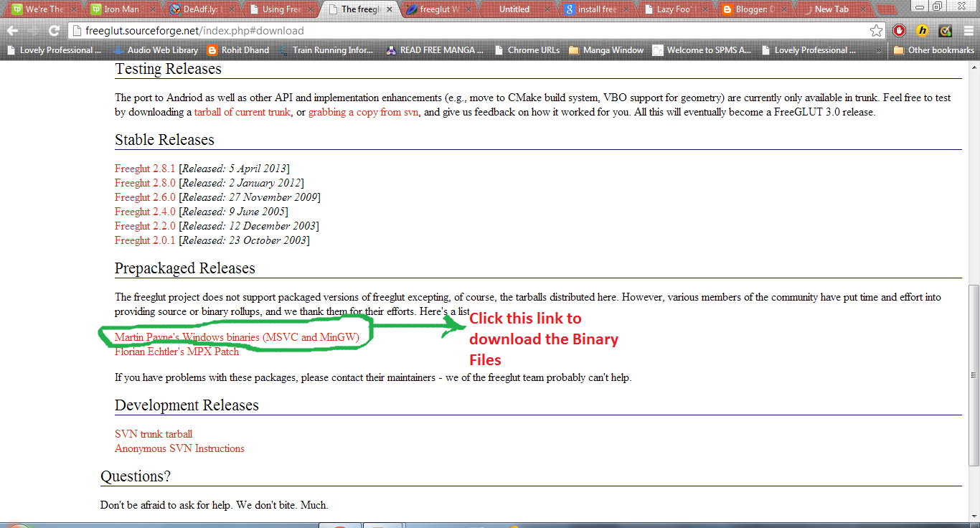Viewport: 980px width, 528px height.
Task: Click the vertical scrollbar thumb
Action: point(974,374)
